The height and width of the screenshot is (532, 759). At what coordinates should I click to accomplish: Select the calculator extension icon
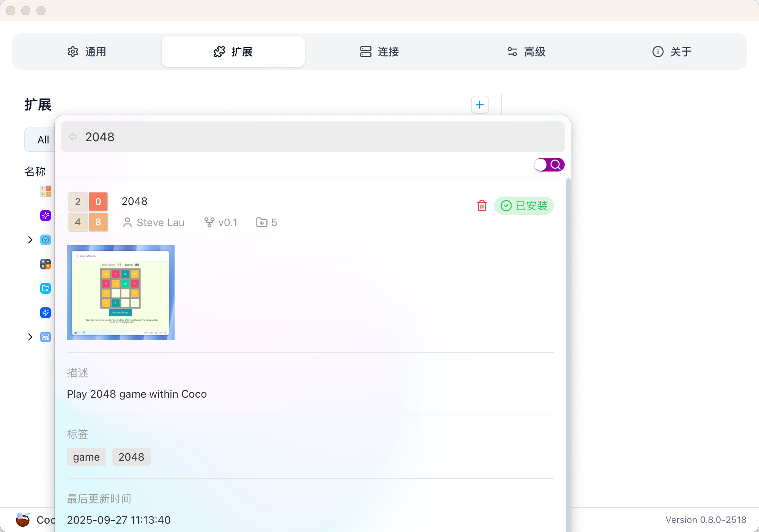pos(46,264)
